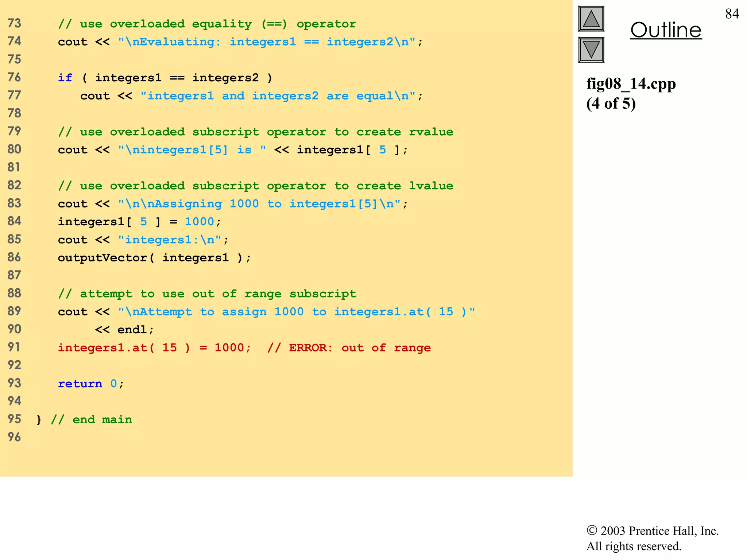Click the 'All rights reserved.' text

pos(634,546)
